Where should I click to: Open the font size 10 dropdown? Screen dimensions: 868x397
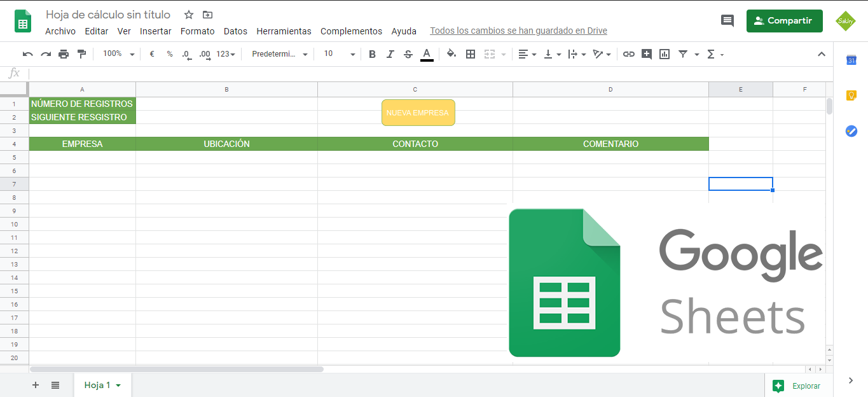[x=340, y=54]
